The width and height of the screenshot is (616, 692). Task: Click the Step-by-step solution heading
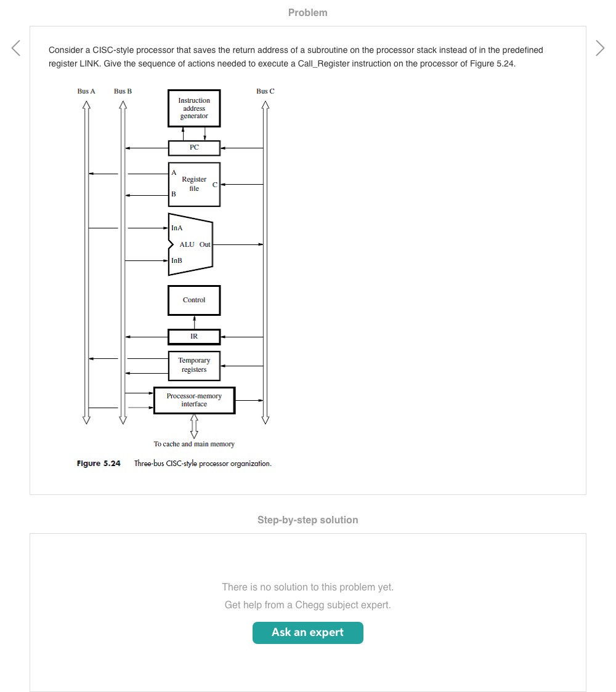click(x=307, y=520)
